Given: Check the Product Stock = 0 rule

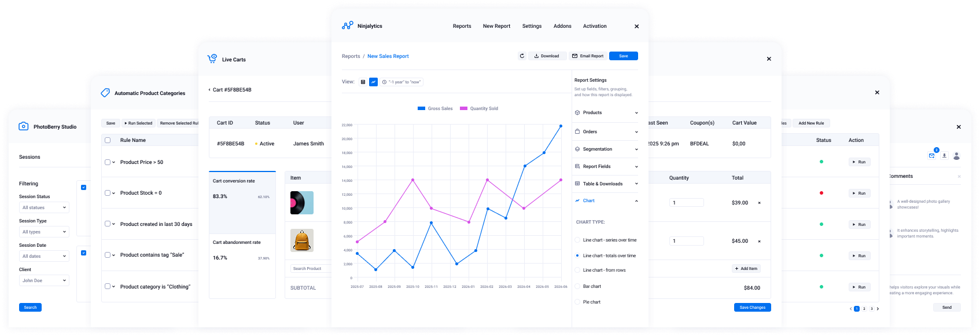Looking at the screenshot, I should (x=107, y=193).
